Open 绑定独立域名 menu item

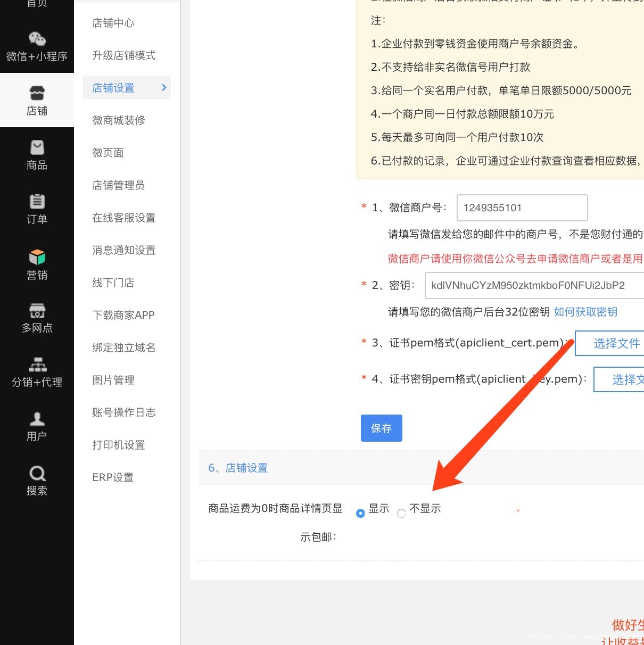(124, 348)
